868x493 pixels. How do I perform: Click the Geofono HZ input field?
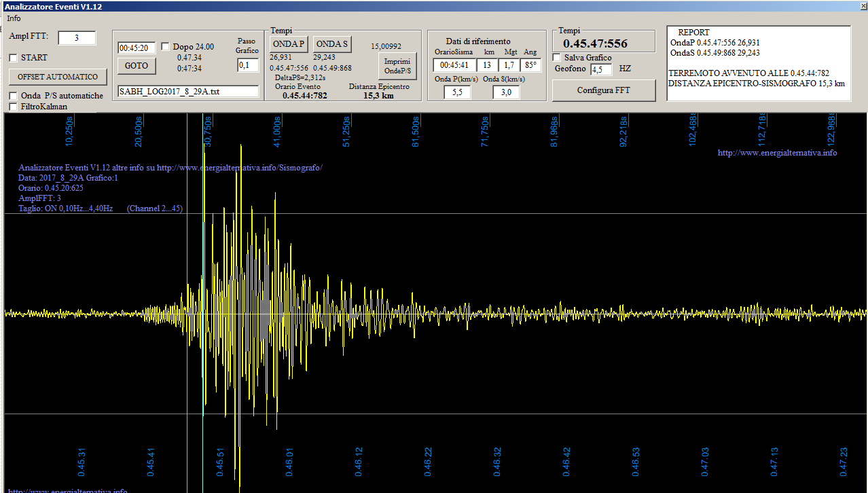click(601, 69)
